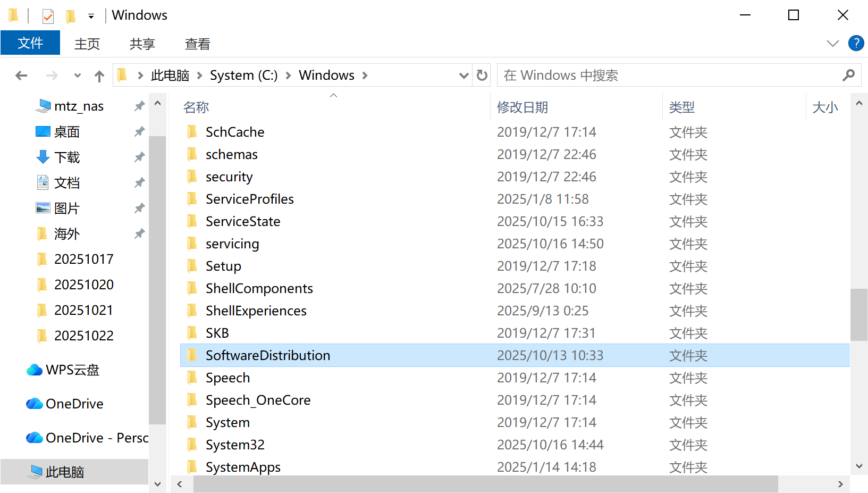
Task: Unpin 下载 using its pin icon
Action: tap(139, 157)
